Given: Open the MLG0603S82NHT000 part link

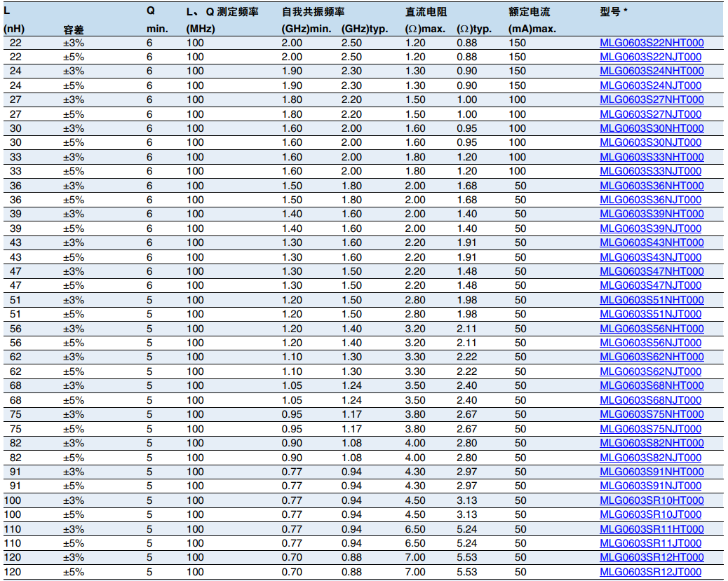Looking at the screenshot, I should tap(652, 443).
